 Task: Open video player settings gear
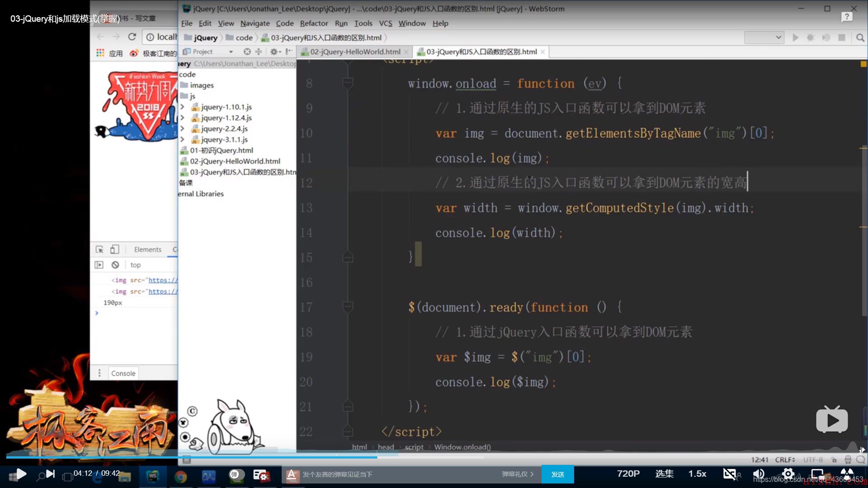[x=788, y=474]
